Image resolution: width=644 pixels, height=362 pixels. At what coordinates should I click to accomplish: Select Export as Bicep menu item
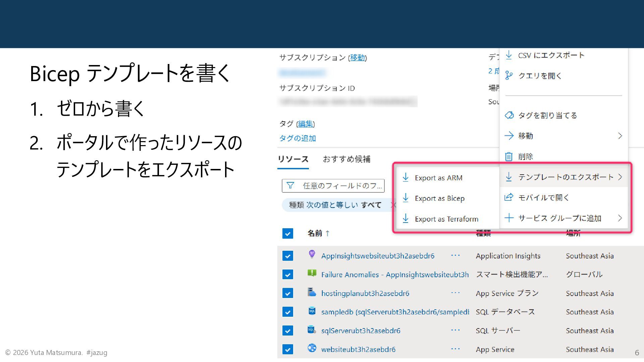(x=439, y=198)
